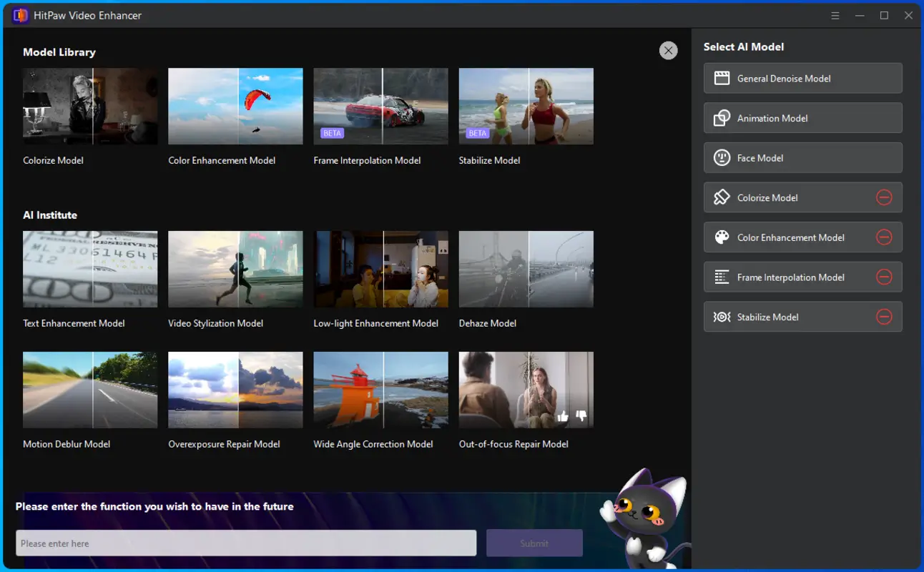
Task: Select the Colorize Model entry in sidebar
Action: 787,197
